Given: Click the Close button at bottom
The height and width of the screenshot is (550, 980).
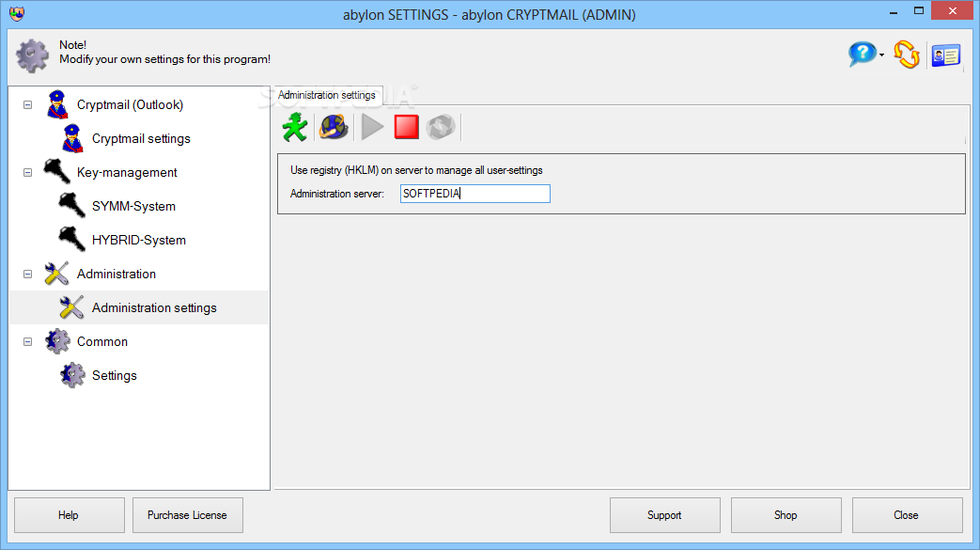Looking at the screenshot, I should [x=907, y=515].
